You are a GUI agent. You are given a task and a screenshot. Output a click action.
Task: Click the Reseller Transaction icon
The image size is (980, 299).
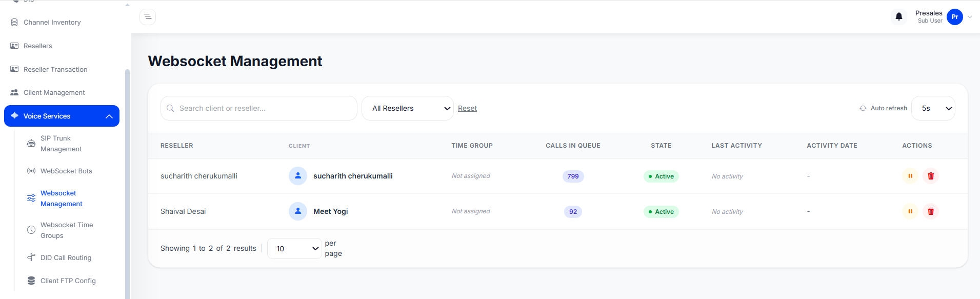click(14, 69)
